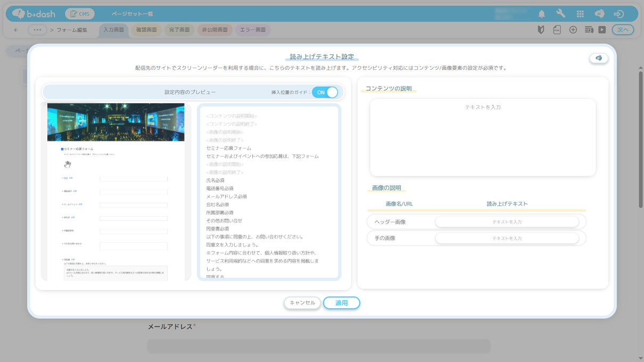Click the assistant mascot icon in dialog
Image resolution: width=644 pixels, height=362 pixels.
pos(599,58)
